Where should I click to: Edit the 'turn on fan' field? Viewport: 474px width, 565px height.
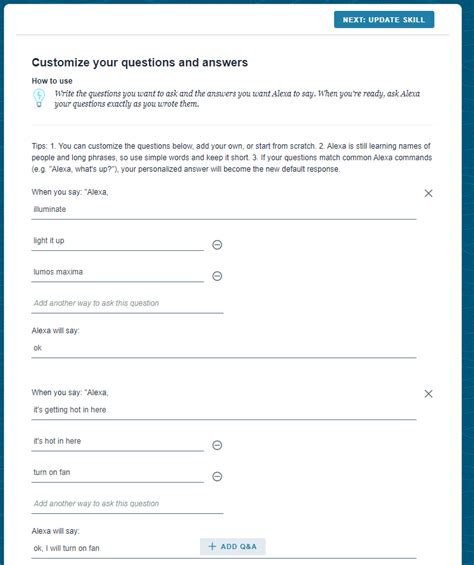pos(118,473)
